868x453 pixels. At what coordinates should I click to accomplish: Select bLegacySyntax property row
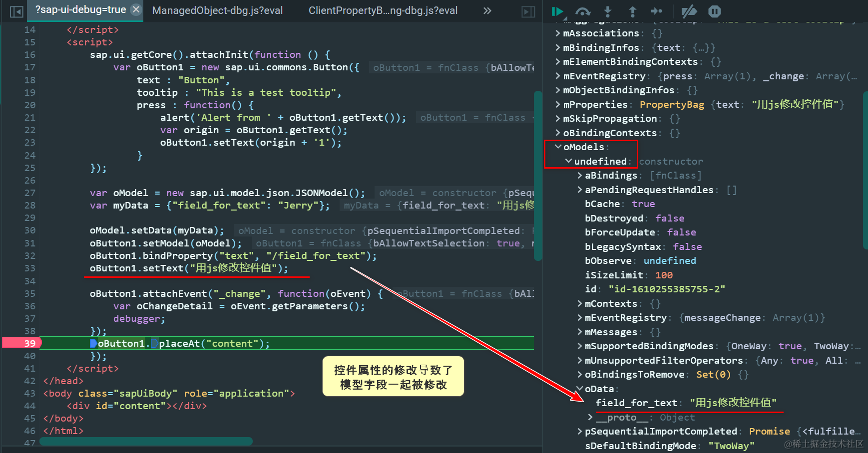pyautogui.click(x=643, y=247)
